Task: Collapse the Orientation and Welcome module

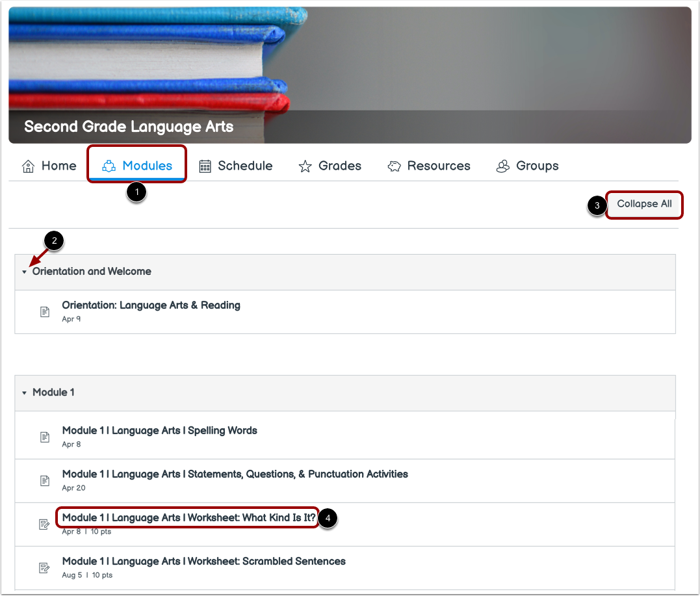Action: click(24, 272)
